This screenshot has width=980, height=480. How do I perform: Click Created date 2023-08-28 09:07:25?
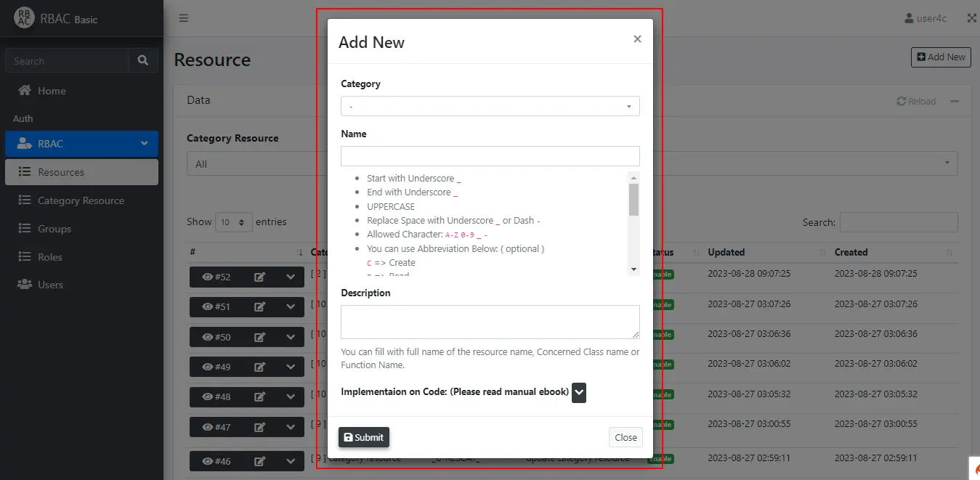(x=875, y=274)
